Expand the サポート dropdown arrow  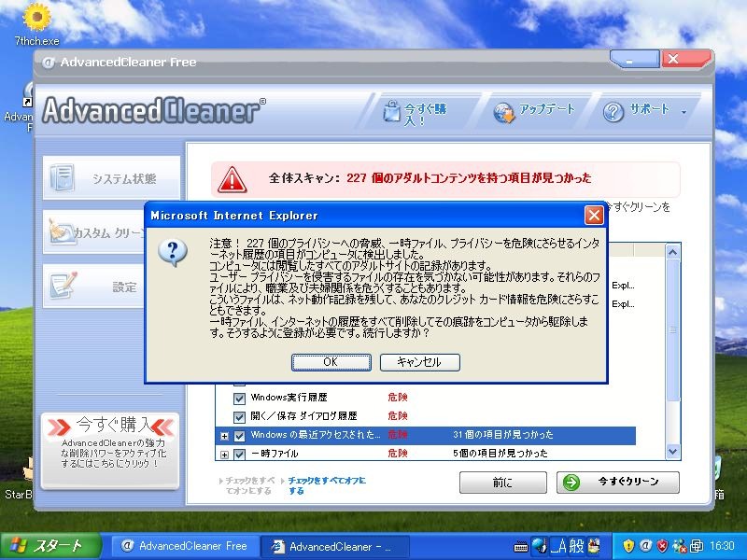684,112
